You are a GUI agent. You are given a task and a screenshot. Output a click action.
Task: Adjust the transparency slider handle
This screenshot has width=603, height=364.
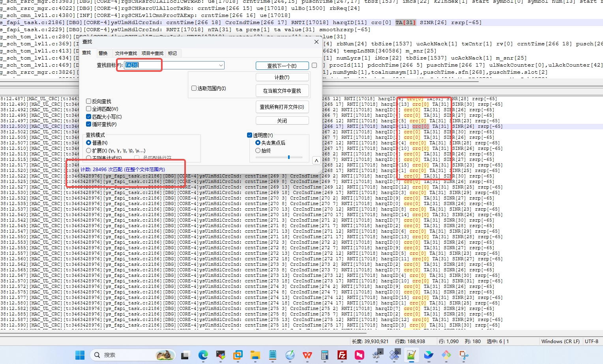289,157
